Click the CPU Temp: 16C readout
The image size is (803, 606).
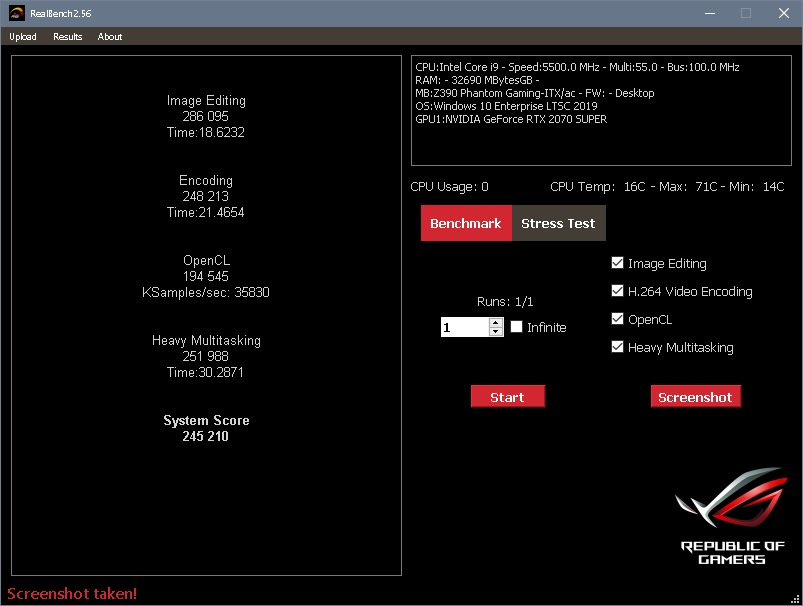598,186
